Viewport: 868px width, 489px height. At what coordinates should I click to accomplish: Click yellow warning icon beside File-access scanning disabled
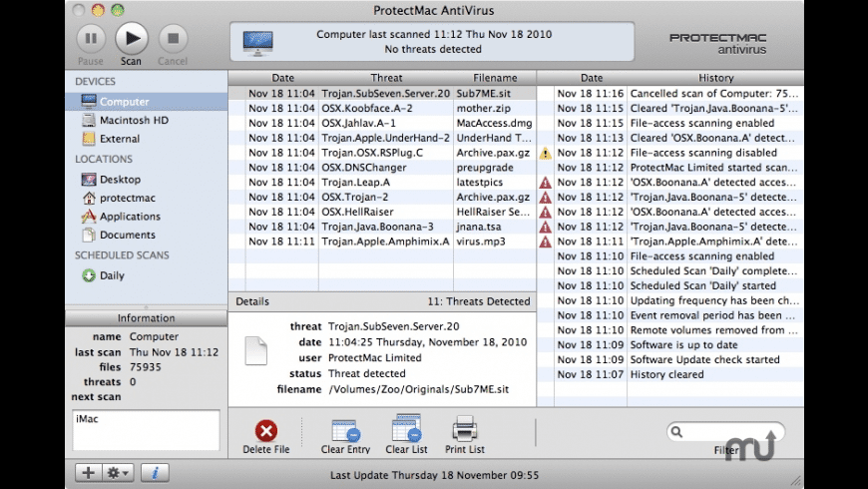point(546,153)
